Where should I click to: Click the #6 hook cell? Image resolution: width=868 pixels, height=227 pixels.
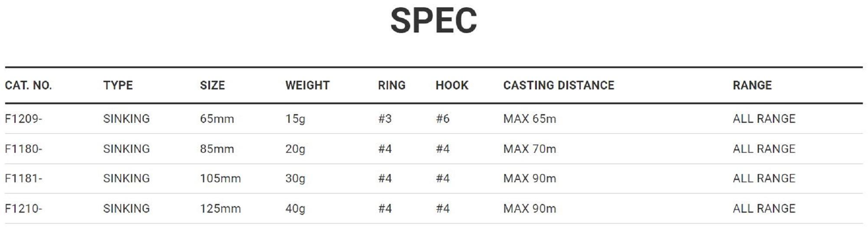[443, 118]
